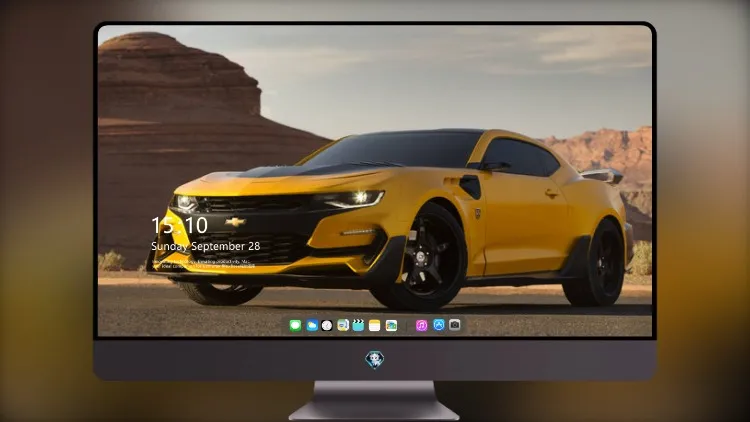750x422 pixels.
Task: Open the green Messages app in the dock
Action: point(295,325)
